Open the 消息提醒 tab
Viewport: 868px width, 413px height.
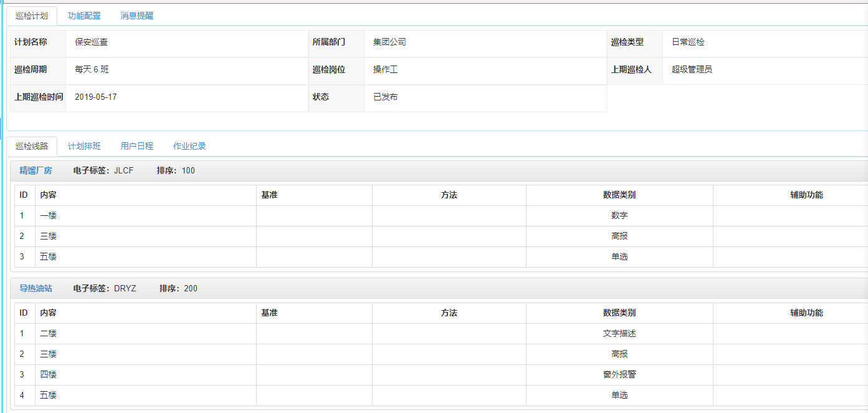(x=136, y=16)
